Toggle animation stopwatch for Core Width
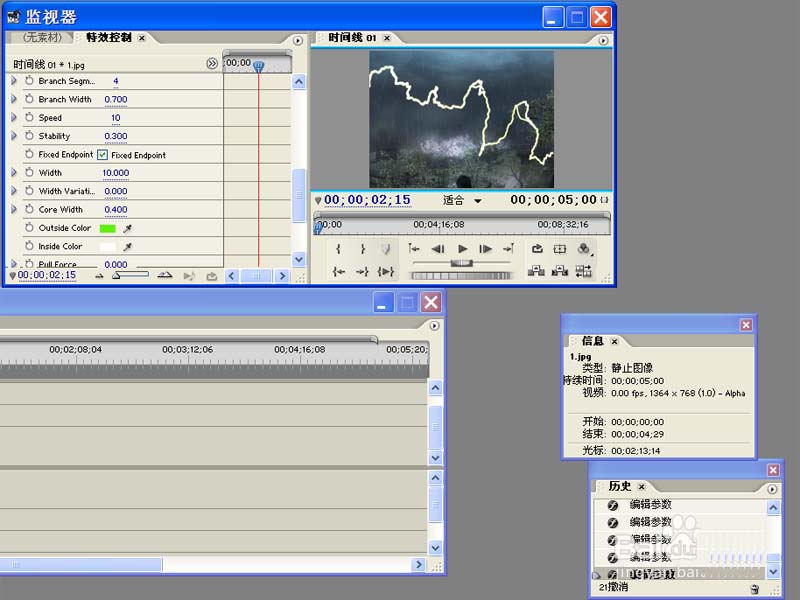Screen dimensions: 800x600 29,209
